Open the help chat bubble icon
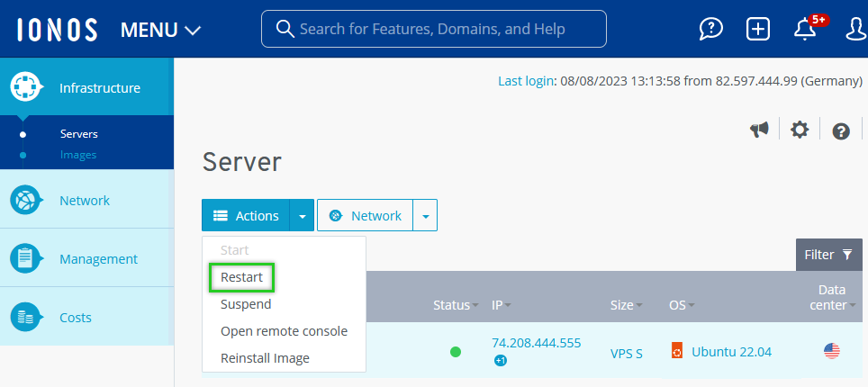 click(x=711, y=29)
